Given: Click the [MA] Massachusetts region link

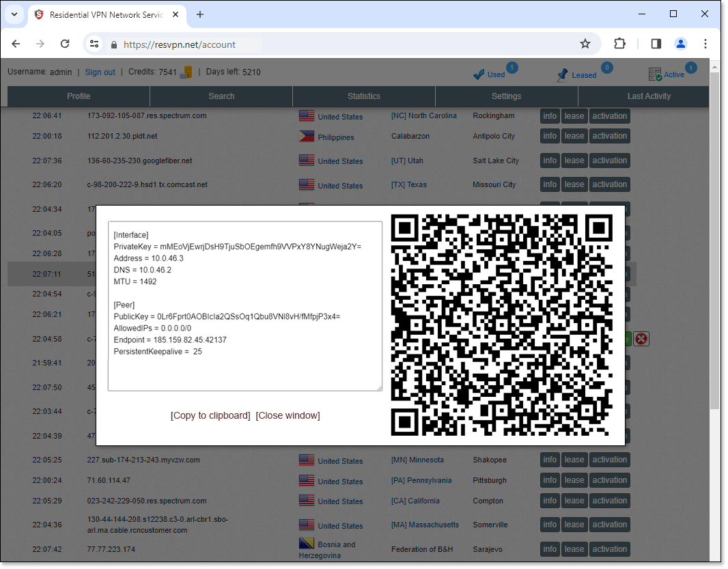Looking at the screenshot, I should point(425,525).
